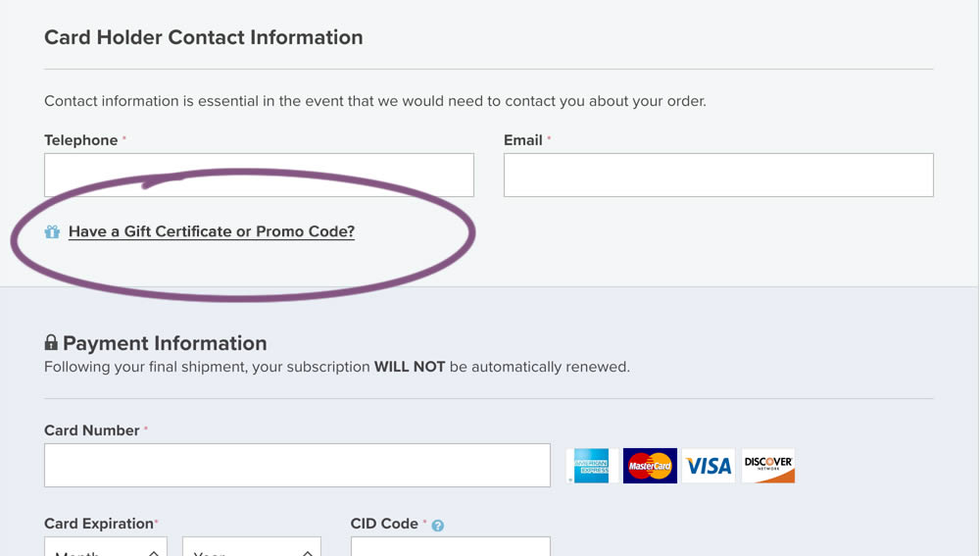Select the MasterCard logo

point(650,466)
